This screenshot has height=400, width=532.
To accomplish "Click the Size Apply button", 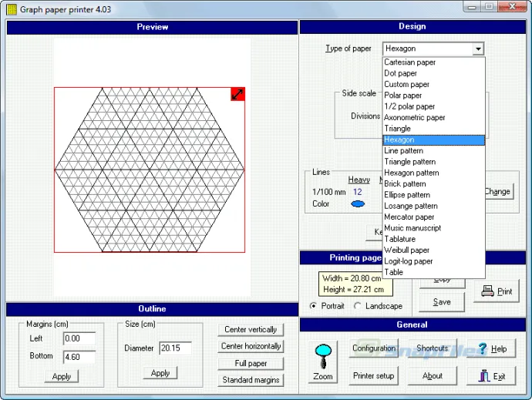I will 160,373.
